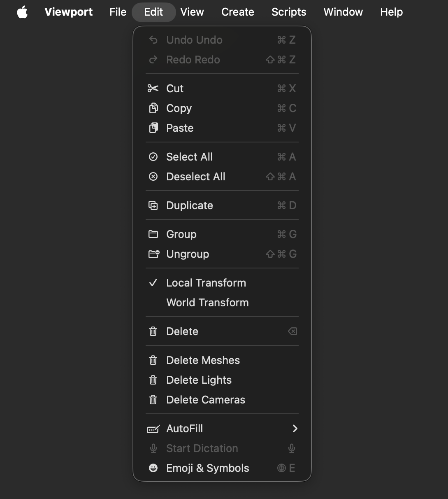Open the Create menu

pos(238,12)
